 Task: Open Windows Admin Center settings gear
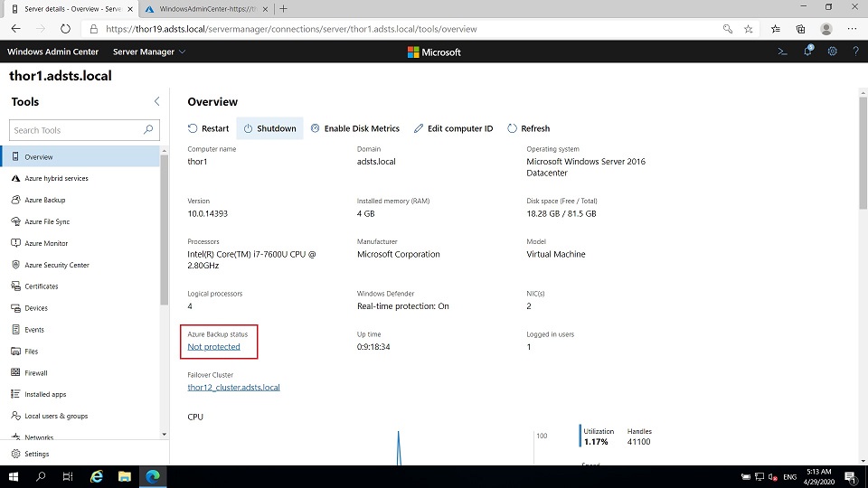click(832, 52)
